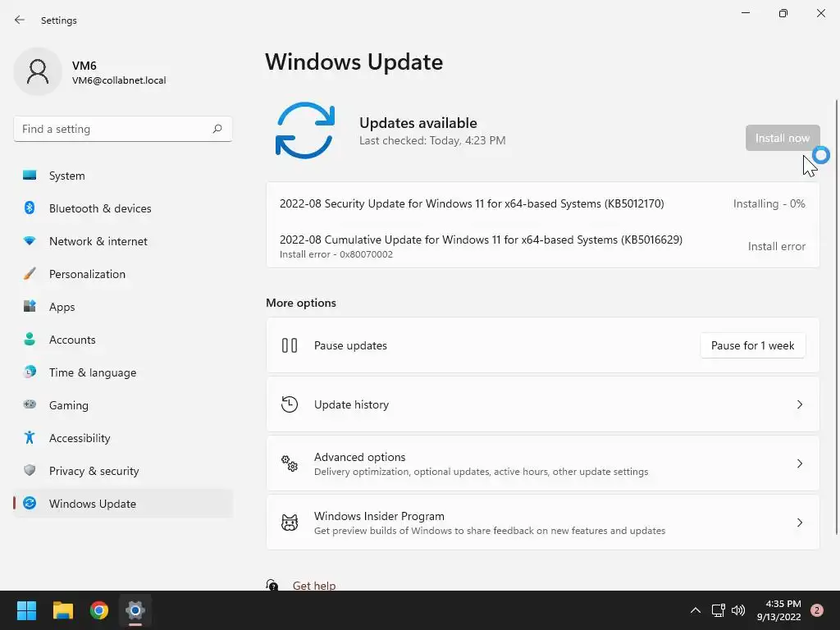840x630 pixels.
Task: Open the Windows Insider Program chevron
Action: point(799,523)
